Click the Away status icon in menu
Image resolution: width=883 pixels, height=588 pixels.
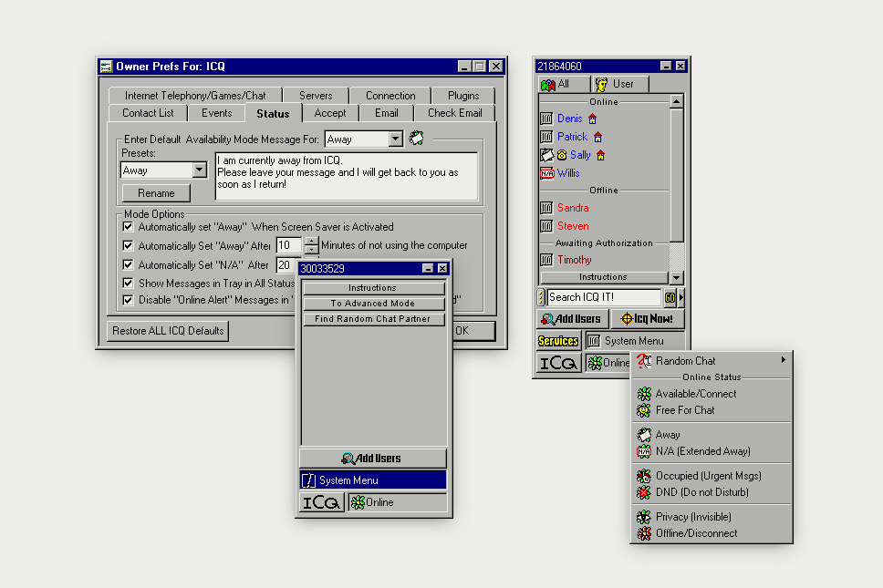pyautogui.click(x=644, y=435)
